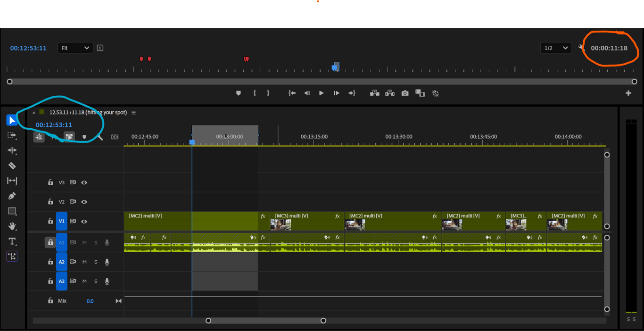The height and width of the screenshot is (331, 644).
Task: Open the Fit zoom level dropdown
Action: (x=75, y=48)
